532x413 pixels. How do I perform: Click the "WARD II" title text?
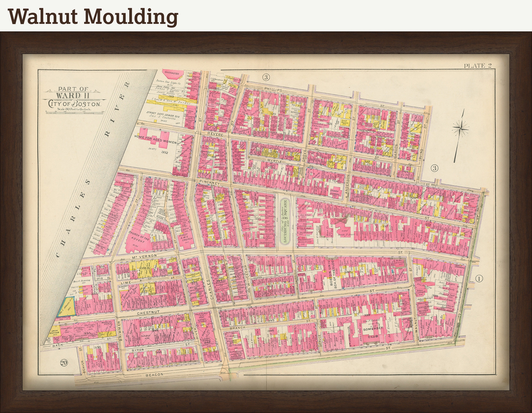pos(73,96)
